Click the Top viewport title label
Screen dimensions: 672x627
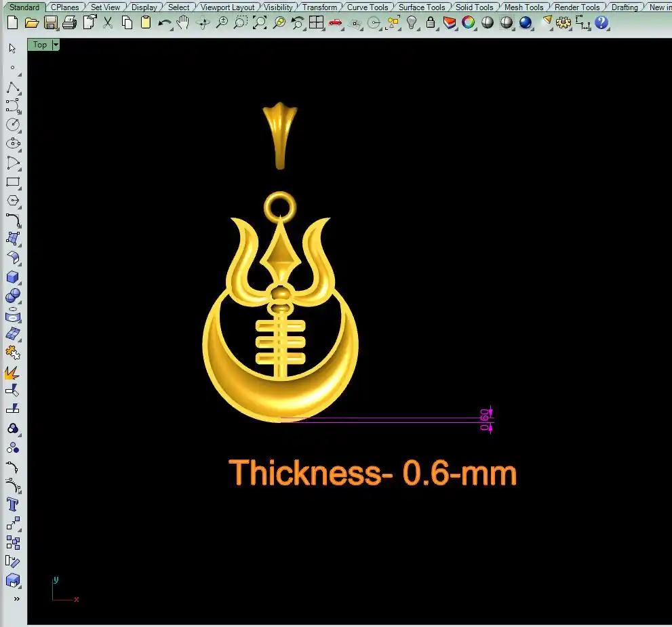pos(40,45)
